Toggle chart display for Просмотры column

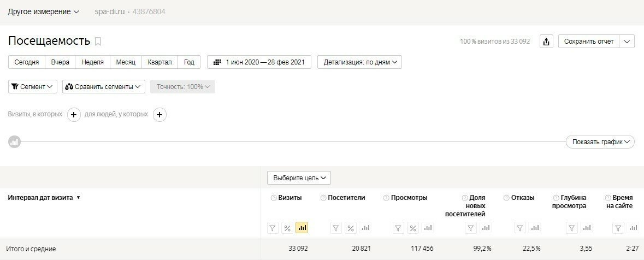(428, 228)
